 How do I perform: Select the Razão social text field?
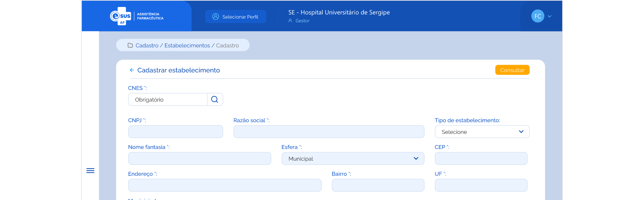[329, 132]
